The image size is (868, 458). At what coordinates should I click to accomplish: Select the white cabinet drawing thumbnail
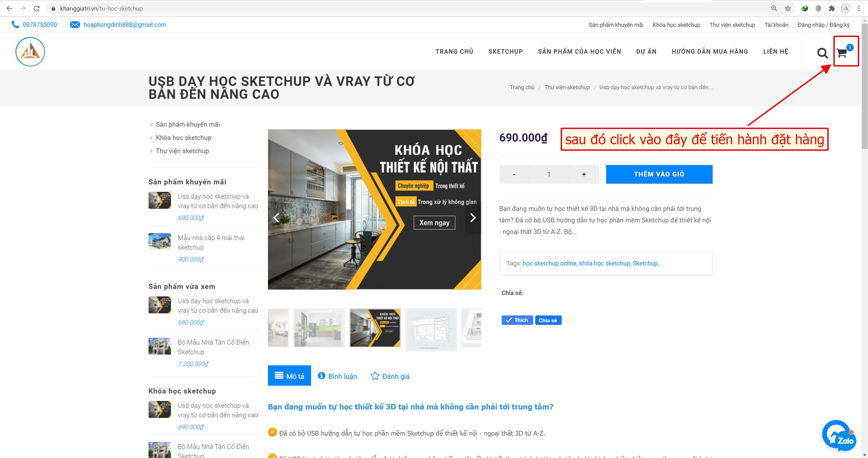coord(431,329)
